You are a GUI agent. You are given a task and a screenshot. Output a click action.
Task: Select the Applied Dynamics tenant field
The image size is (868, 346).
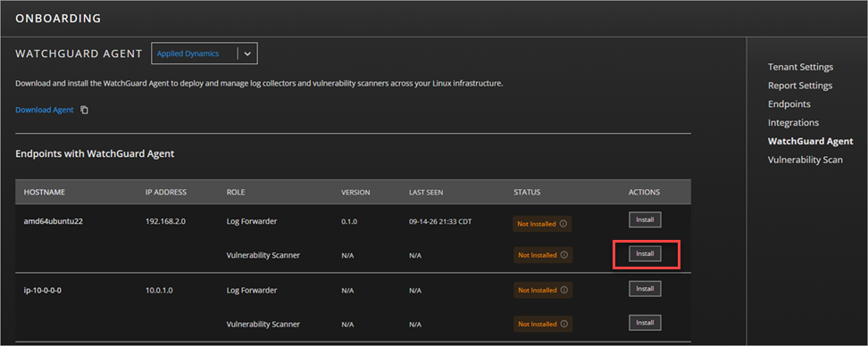[x=204, y=54]
